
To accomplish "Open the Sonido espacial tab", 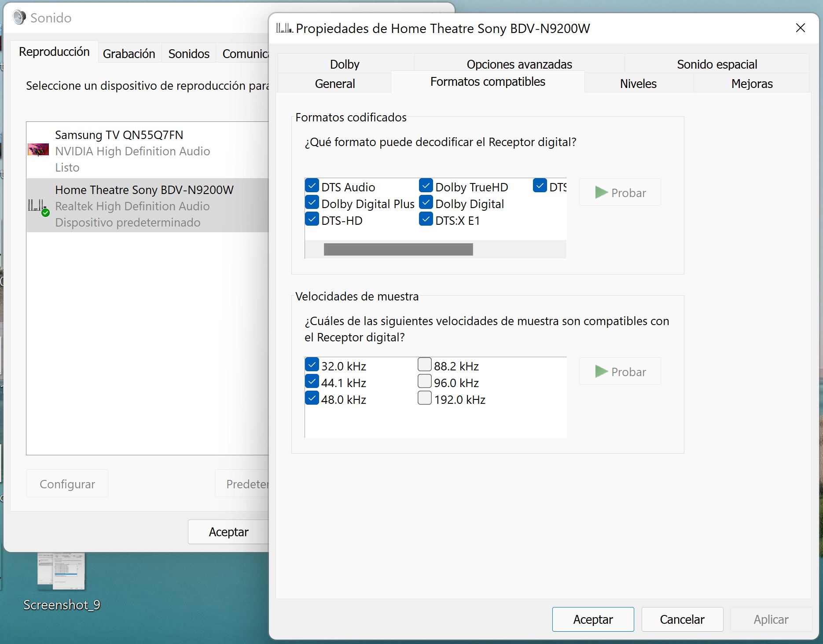I will (x=717, y=64).
